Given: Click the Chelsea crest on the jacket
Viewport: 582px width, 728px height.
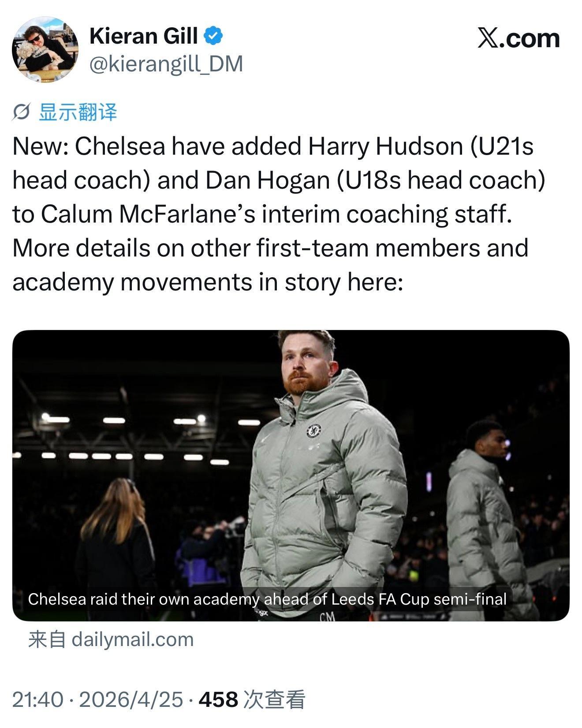Looking at the screenshot, I should 313,430.
